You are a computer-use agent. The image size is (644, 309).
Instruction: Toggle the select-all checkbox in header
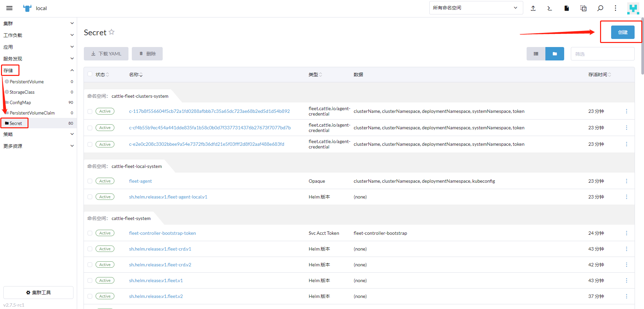pos(90,74)
